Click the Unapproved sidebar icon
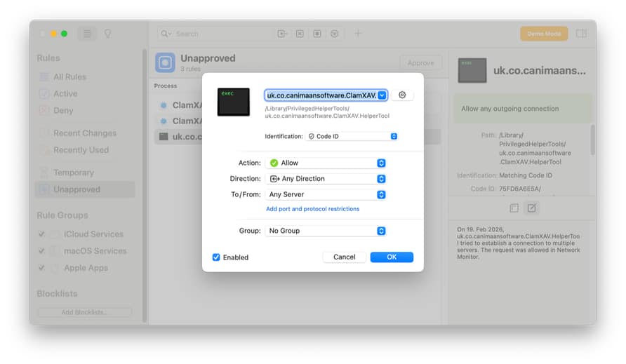The image size is (626, 364). [x=44, y=189]
